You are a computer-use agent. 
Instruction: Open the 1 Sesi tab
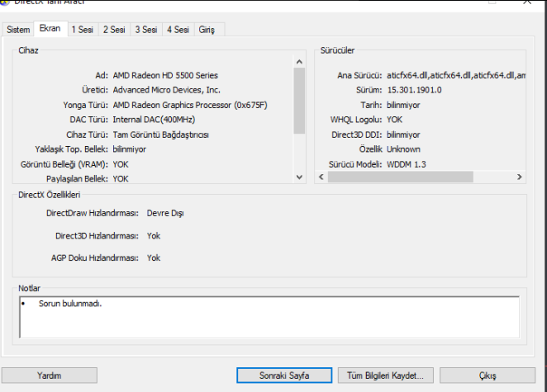coord(83,30)
